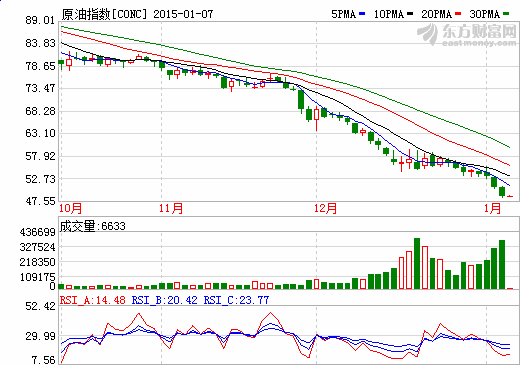Viewport: 520px width, 365px height.
Task: Click the RSI_A:14.48 indicator label
Action: [93, 300]
